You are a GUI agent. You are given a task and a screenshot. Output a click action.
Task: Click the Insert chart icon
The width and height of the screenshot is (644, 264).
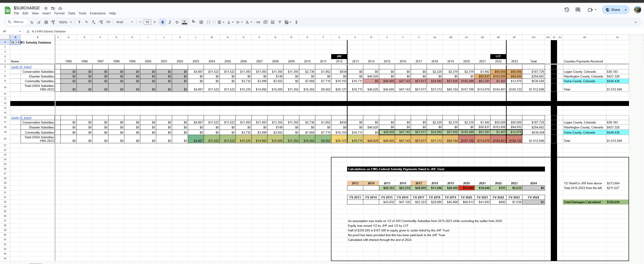click(x=272, y=22)
